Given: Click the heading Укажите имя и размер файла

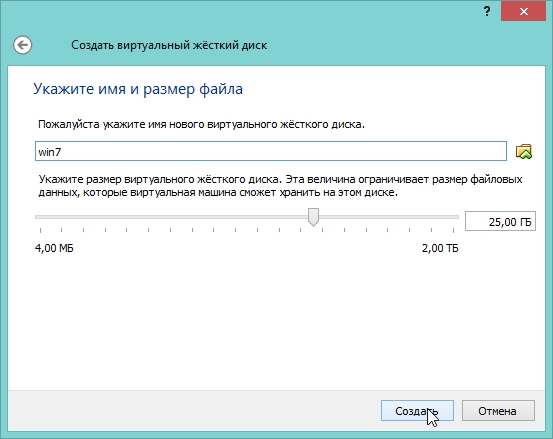Looking at the screenshot, I should [138, 89].
